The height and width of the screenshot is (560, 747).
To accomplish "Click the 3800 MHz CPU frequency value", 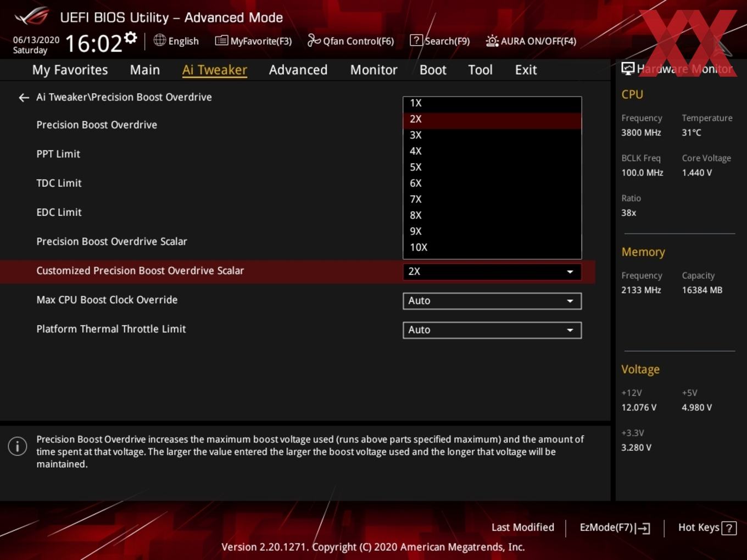I will click(641, 133).
